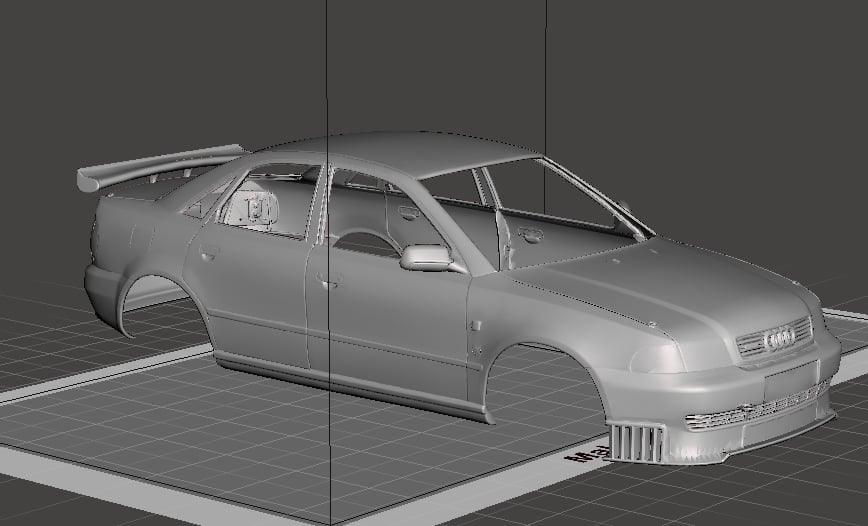Click the front door handle
Image resolution: width=868 pixels, height=526 pixels.
326,281
